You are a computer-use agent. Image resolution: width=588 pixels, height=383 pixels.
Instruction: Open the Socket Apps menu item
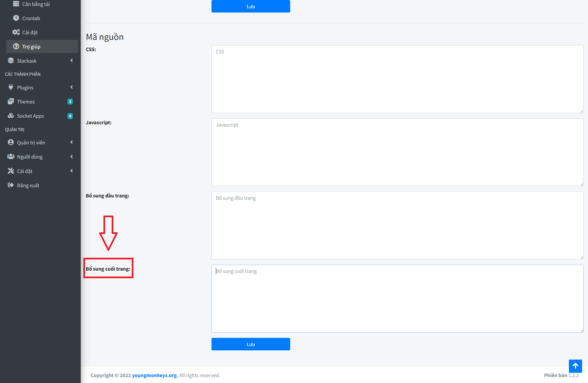click(40, 116)
